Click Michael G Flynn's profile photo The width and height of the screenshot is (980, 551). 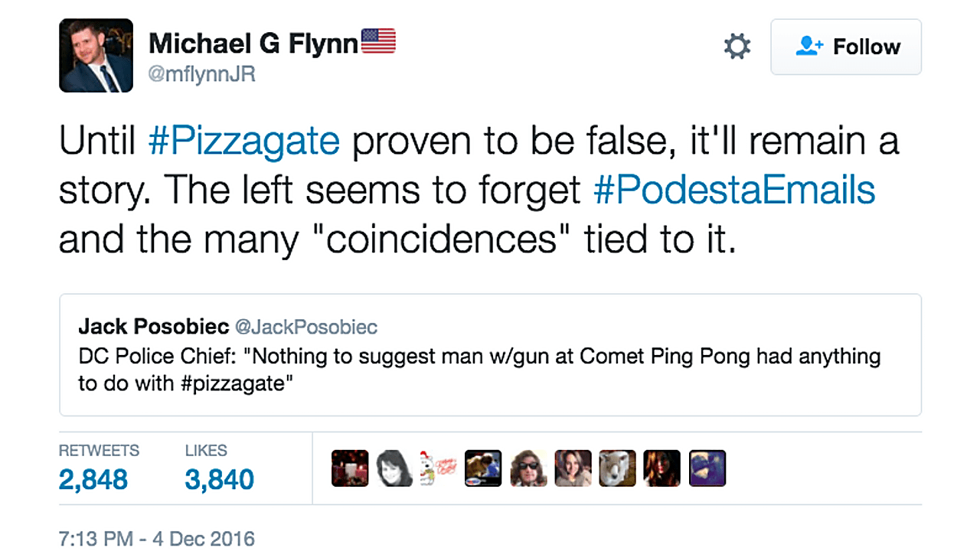(x=96, y=56)
